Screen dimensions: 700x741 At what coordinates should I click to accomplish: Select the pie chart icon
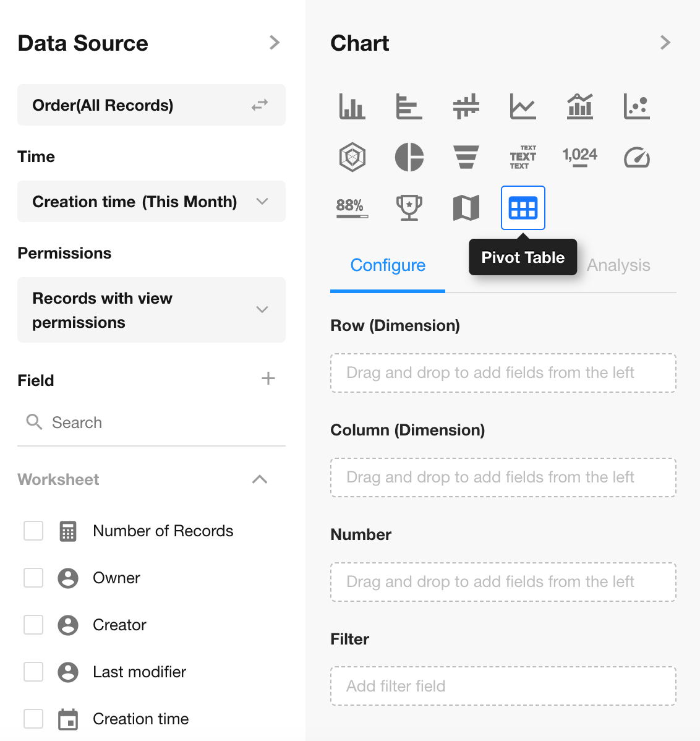[409, 157]
